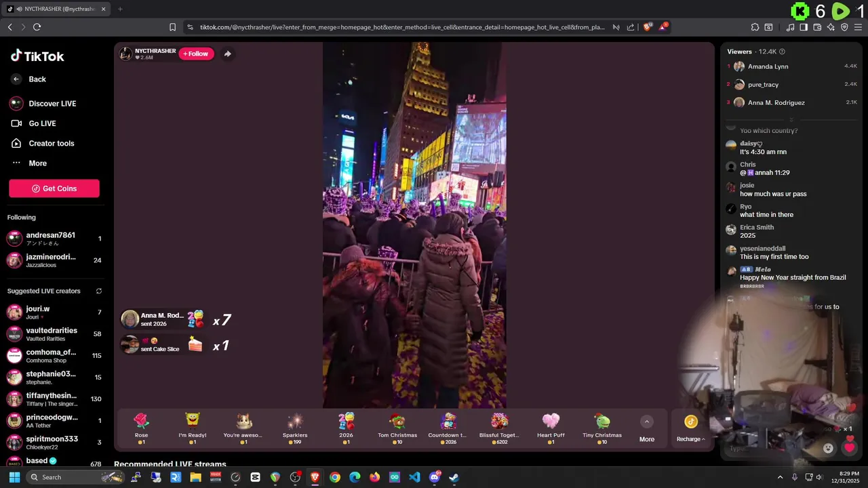This screenshot has height=488, width=868.
Task: Click the TikTok logo
Action: 37,56
